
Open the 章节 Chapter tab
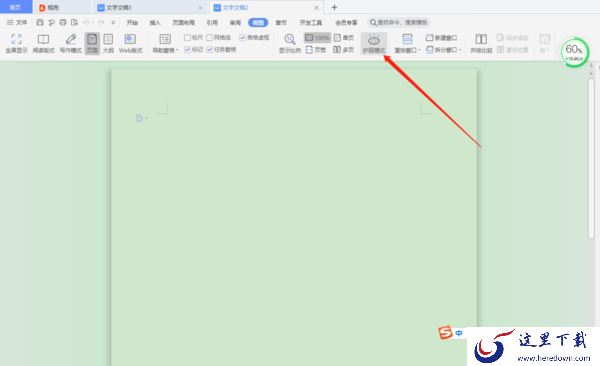click(x=281, y=23)
